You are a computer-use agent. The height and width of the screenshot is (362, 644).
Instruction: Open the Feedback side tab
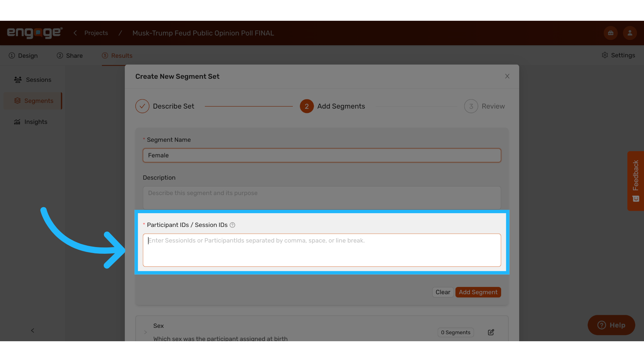[636, 181]
